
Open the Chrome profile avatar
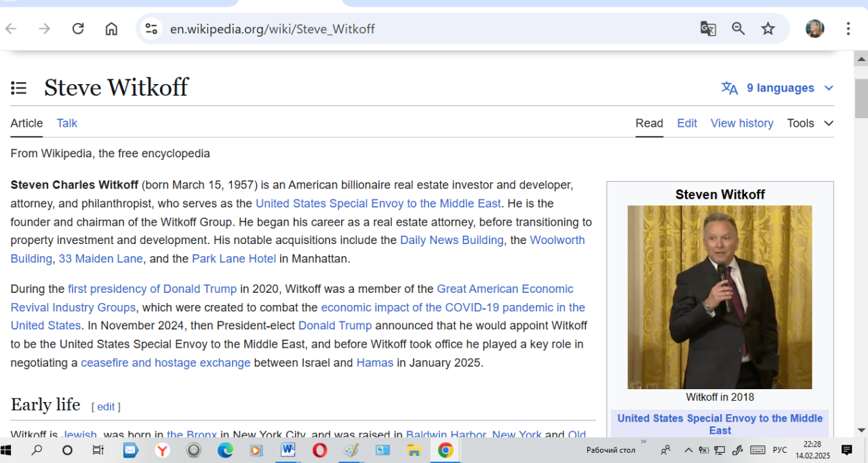tap(814, 28)
